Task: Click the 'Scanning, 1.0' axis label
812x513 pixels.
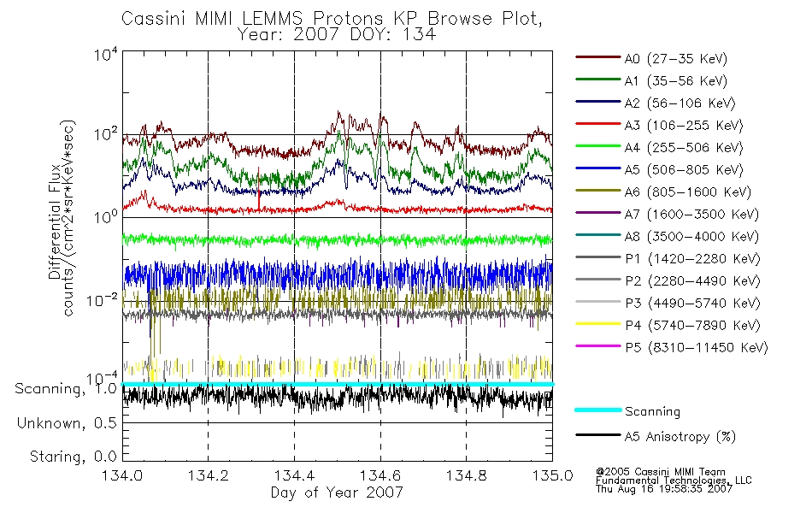Action: (66, 389)
